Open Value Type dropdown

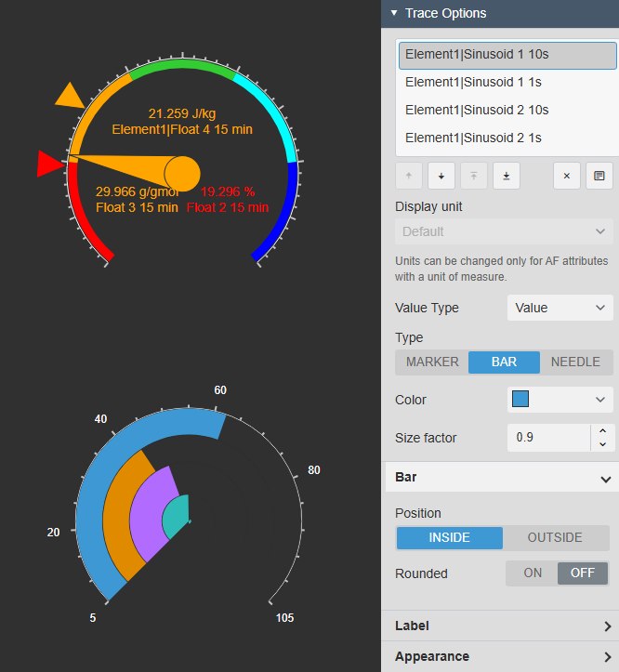point(560,308)
